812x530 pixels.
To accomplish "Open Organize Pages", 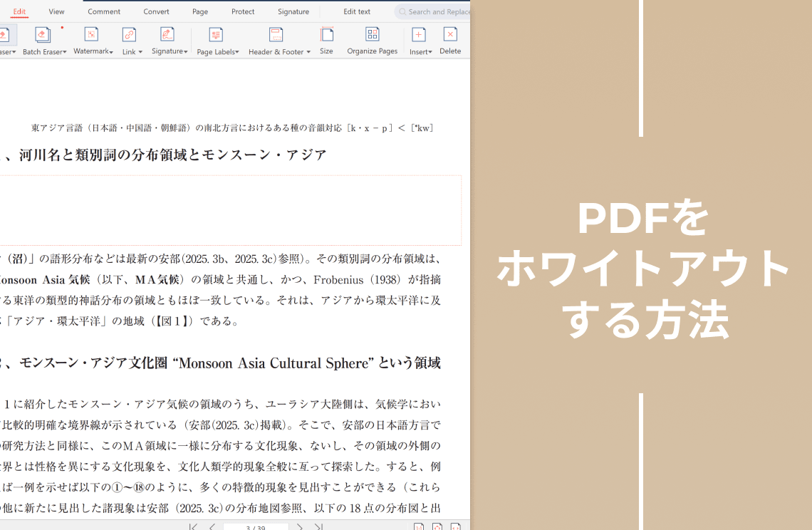I will [372, 35].
